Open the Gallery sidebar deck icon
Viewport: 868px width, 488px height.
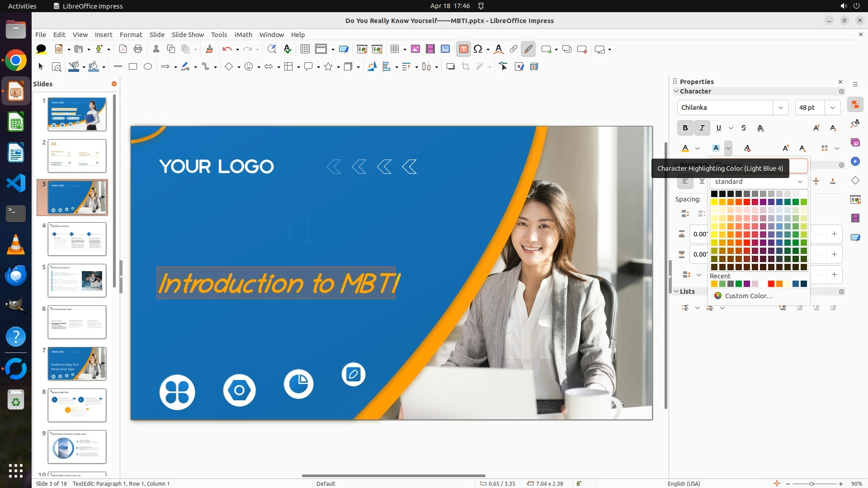[x=855, y=143]
